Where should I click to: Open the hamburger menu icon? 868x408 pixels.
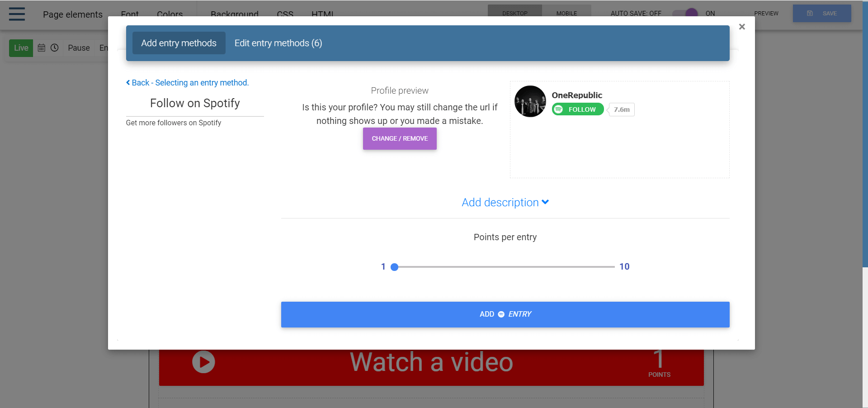(17, 14)
